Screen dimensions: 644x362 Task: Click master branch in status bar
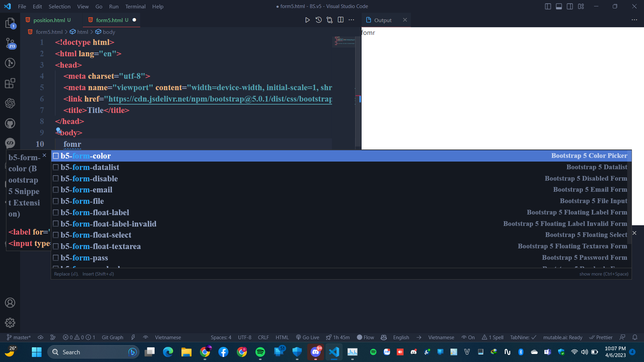(x=19, y=337)
